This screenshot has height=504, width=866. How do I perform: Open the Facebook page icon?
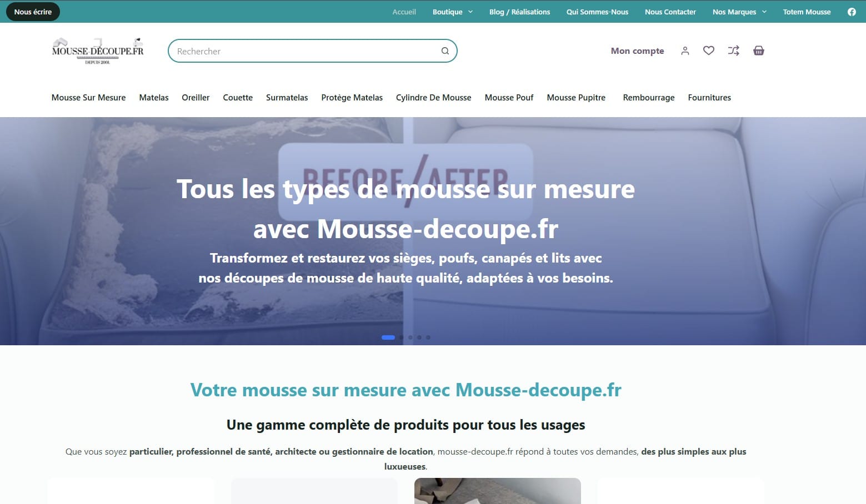(x=852, y=12)
